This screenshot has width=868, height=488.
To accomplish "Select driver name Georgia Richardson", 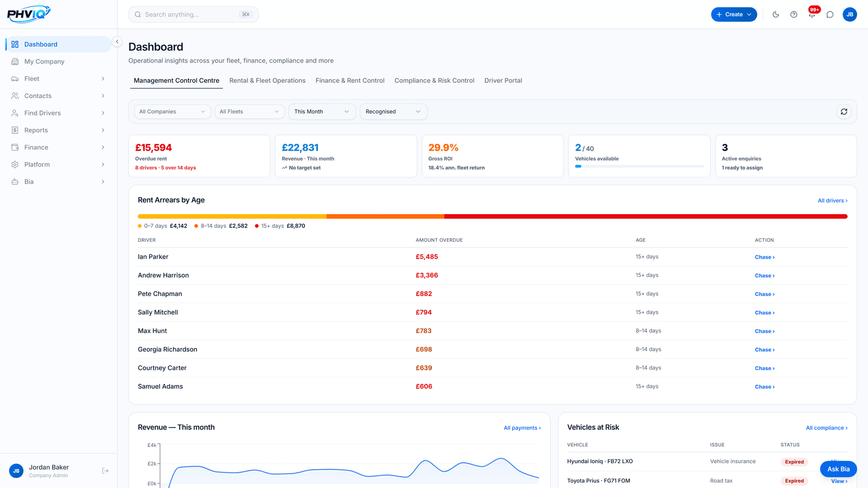I will (x=168, y=350).
